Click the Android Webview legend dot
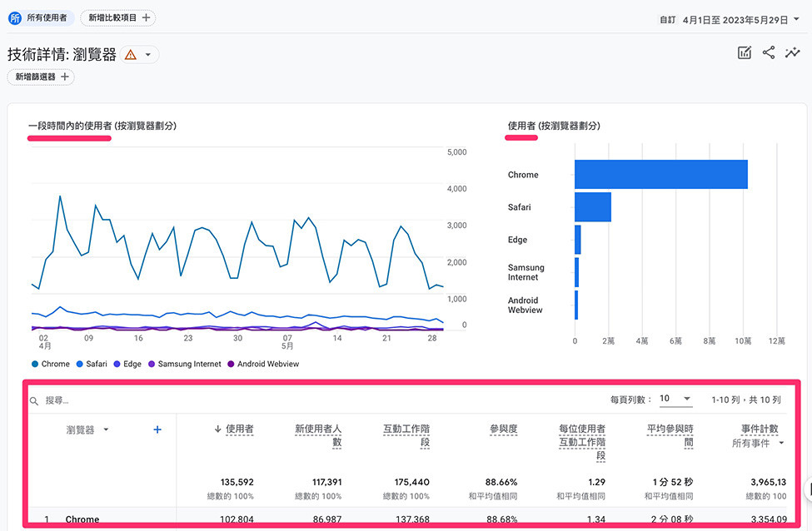The width and height of the screenshot is (812, 531). [x=231, y=364]
